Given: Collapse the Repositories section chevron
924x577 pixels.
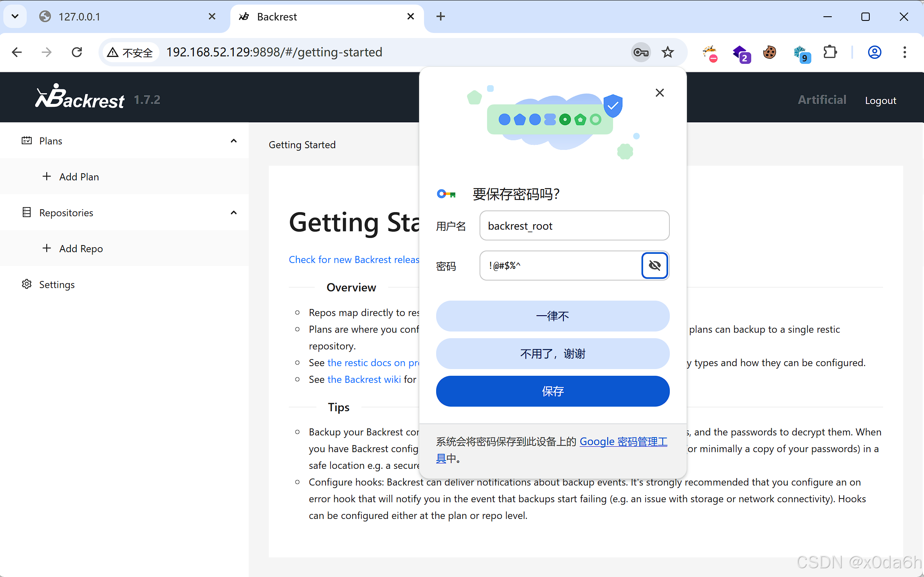Looking at the screenshot, I should (x=234, y=213).
